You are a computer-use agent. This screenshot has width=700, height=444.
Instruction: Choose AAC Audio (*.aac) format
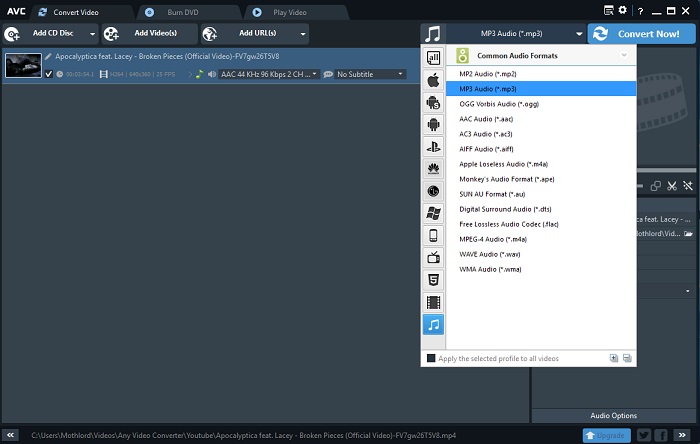coord(541,119)
